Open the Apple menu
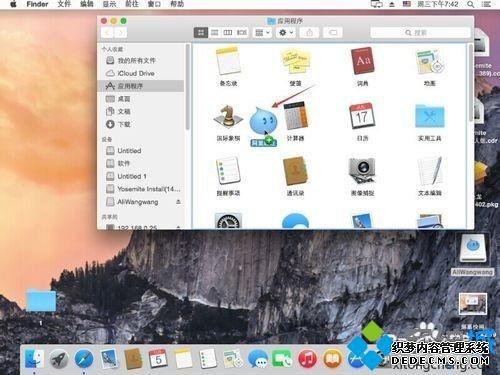Screen dimensions: 500x375 coord(13,4)
